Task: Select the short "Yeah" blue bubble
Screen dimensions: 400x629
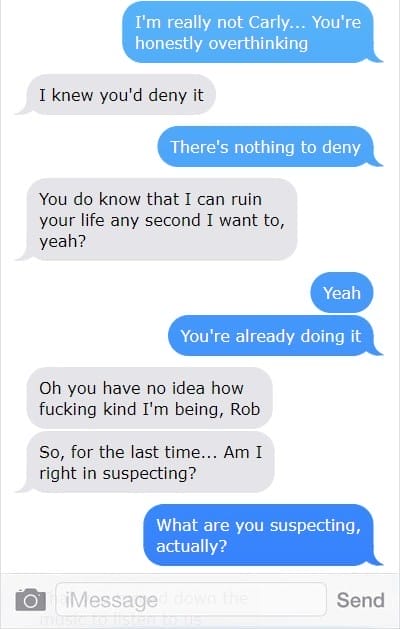Action: tap(342, 293)
